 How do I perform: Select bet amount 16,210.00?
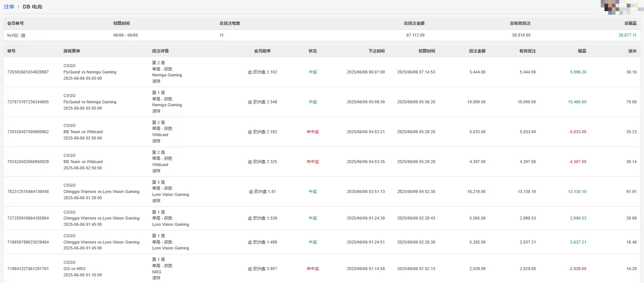pyautogui.click(x=476, y=192)
